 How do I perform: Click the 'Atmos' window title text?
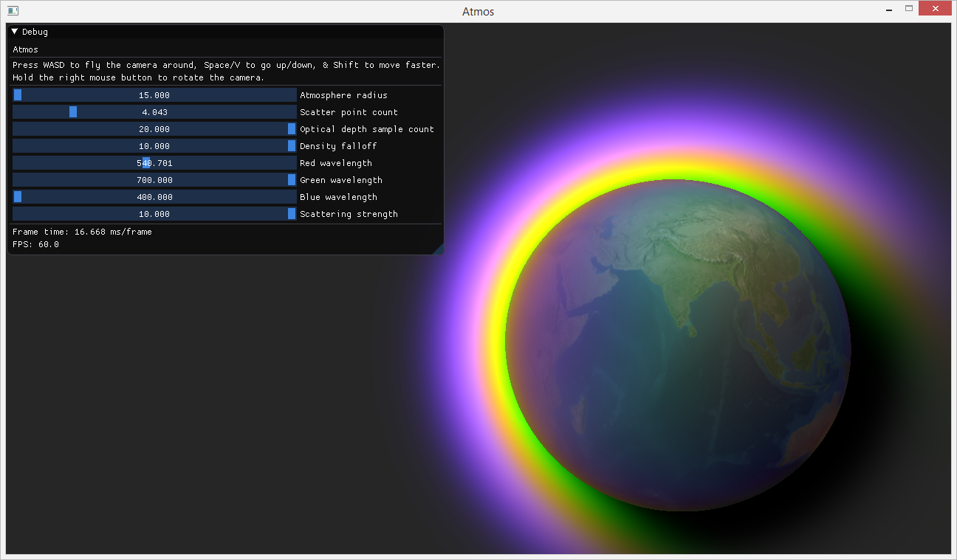478,11
